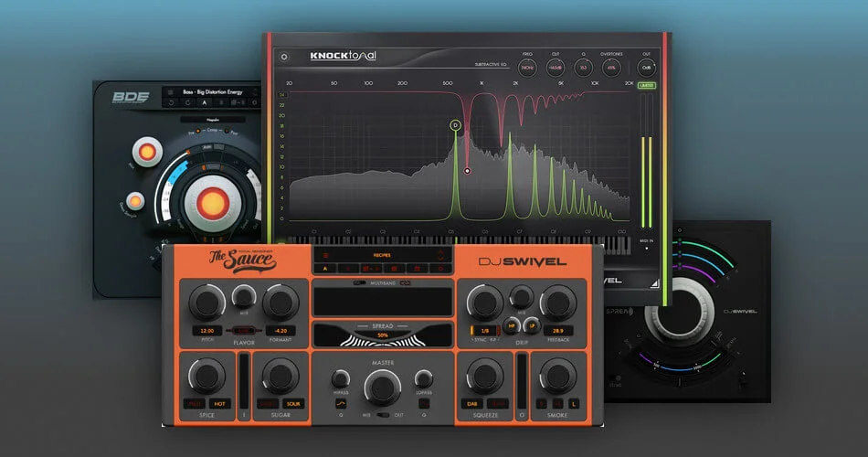Click The Sauce logo
Screen dimensions: 868x457
(242, 260)
